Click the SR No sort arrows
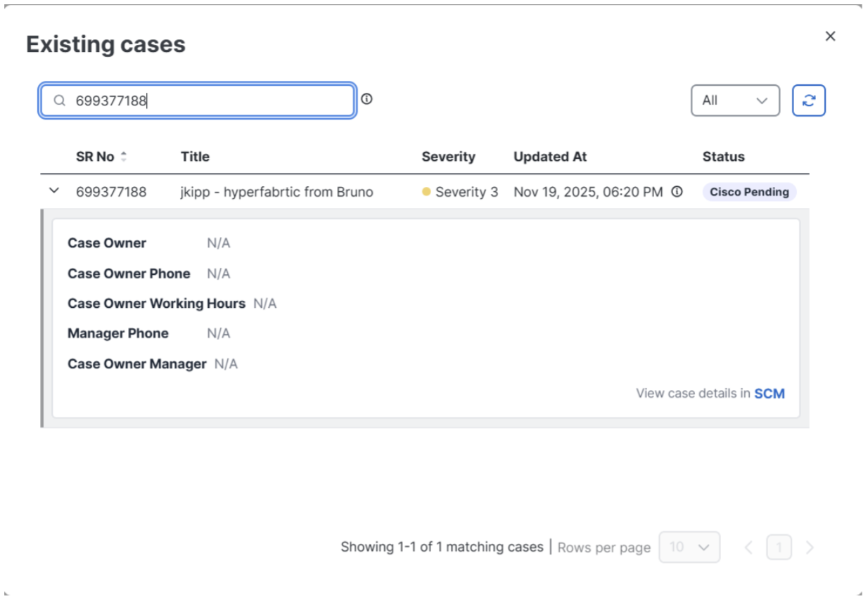The image size is (868, 596). point(124,157)
